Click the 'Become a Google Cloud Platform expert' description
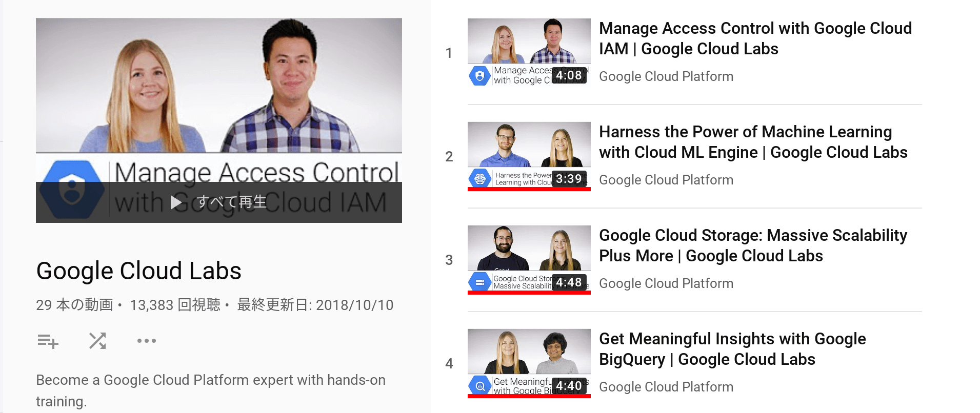The image size is (980, 413). click(x=211, y=390)
